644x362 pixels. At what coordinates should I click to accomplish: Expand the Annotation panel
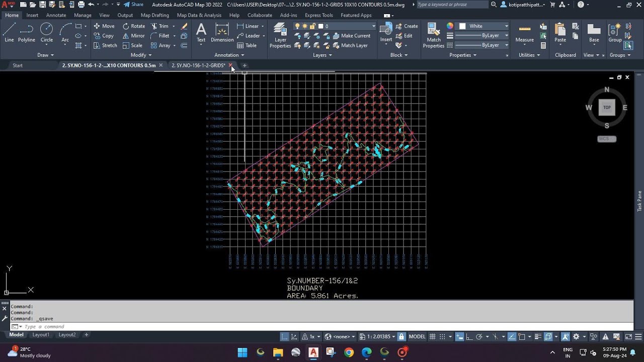(229, 55)
